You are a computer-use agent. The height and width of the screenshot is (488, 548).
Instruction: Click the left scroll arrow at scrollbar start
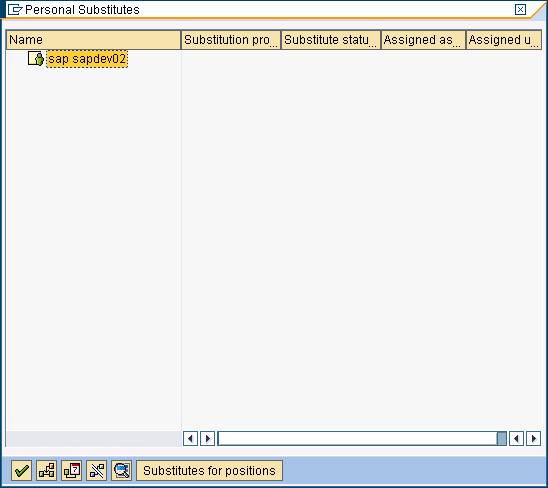(x=190, y=438)
